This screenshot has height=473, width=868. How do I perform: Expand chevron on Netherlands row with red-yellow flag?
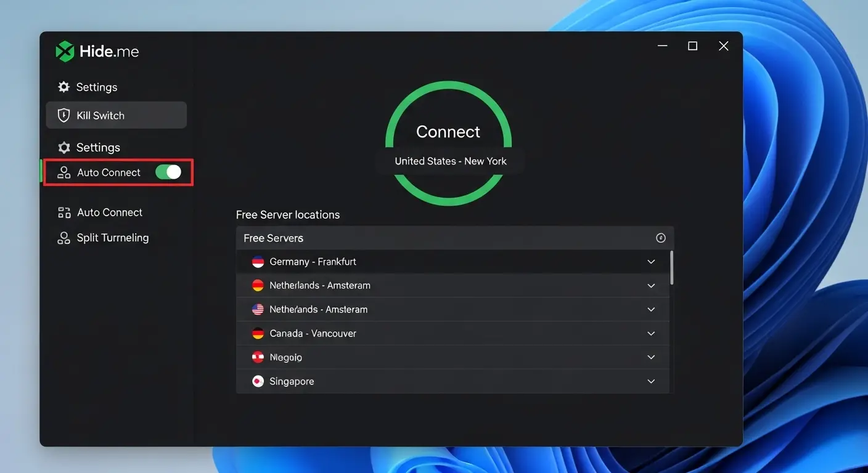coord(651,286)
